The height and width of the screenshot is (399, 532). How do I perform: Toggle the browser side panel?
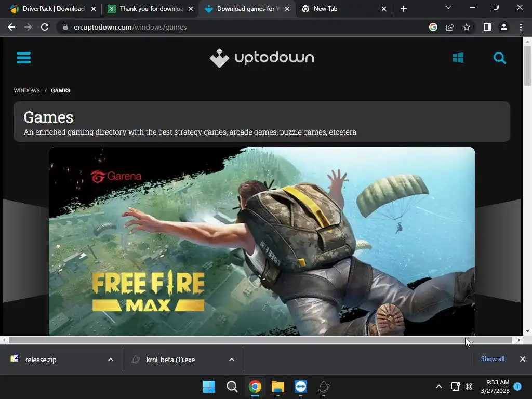[487, 27]
